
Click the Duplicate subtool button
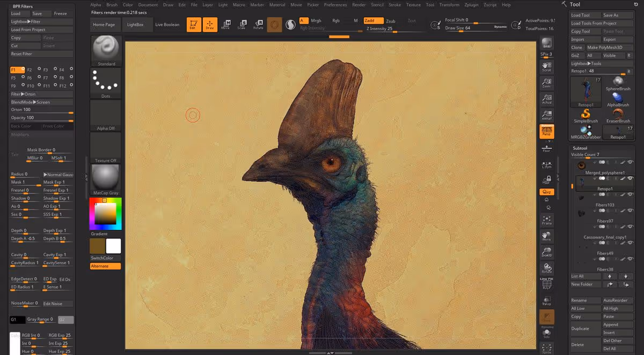pyautogui.click(x=586, y=329)
